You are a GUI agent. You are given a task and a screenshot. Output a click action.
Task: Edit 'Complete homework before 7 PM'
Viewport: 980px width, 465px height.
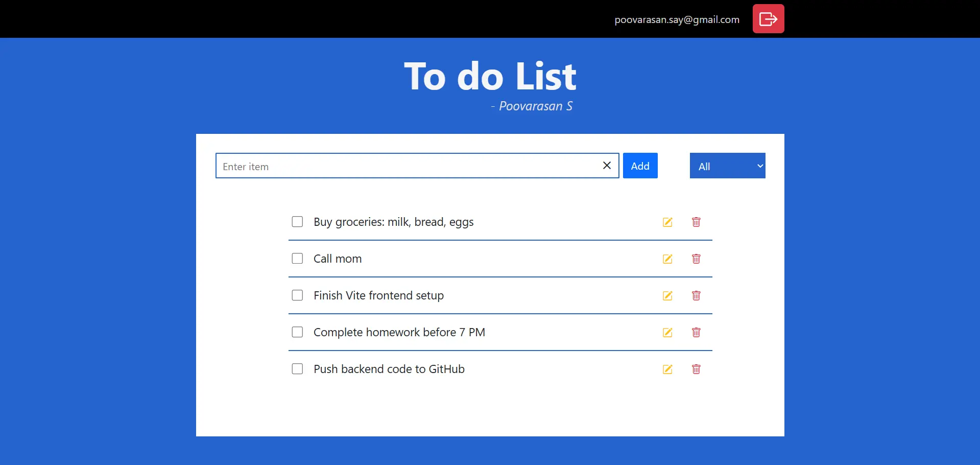[x=667, y=333]
